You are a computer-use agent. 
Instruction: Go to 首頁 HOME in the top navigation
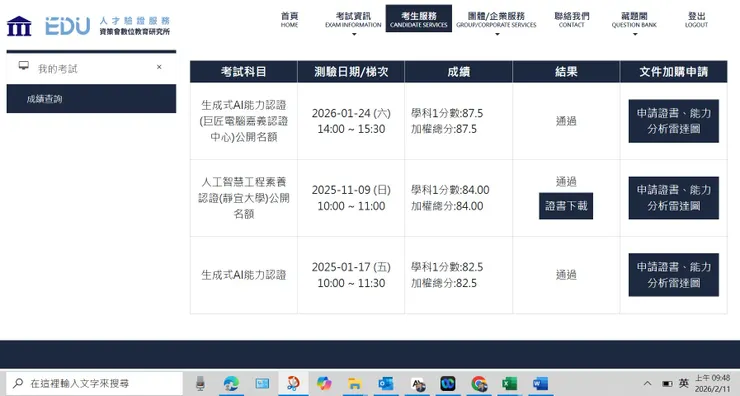[289, 19]
